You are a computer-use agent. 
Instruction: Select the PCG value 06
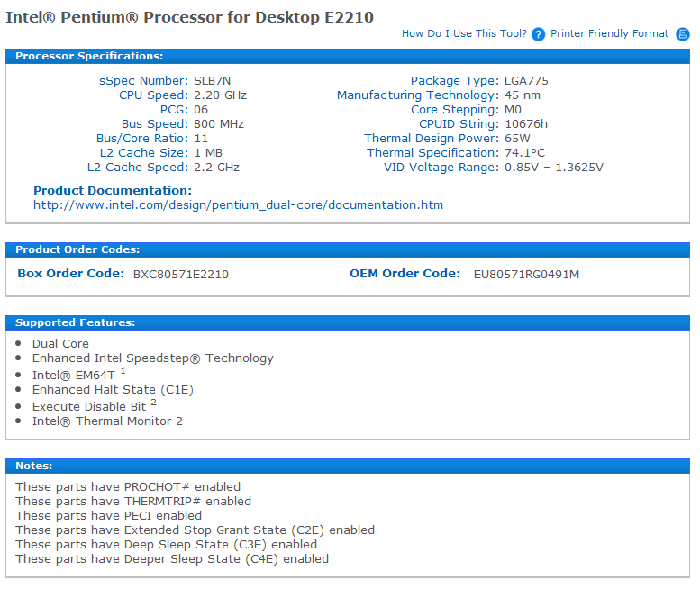201,110
